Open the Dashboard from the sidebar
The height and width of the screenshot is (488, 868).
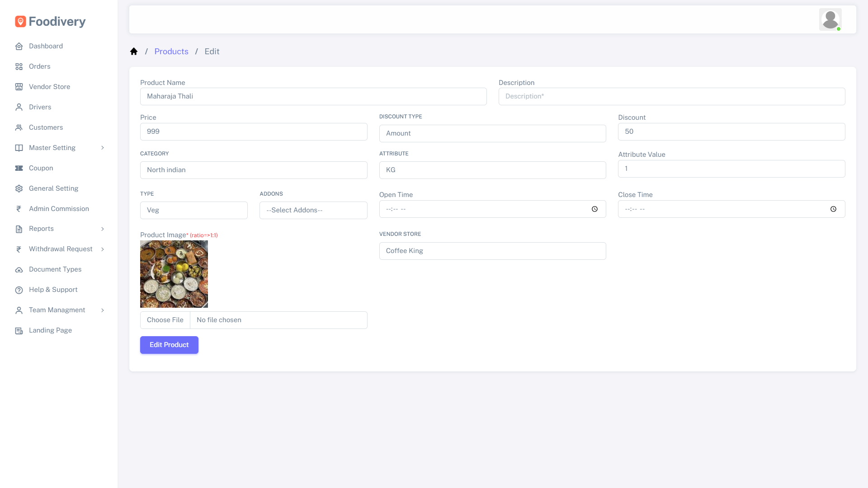coord(46,46)
